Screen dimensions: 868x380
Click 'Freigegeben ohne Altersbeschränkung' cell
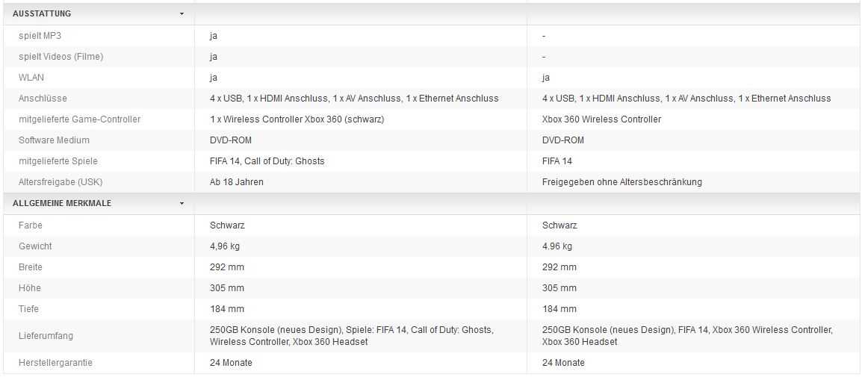(622, 182)
